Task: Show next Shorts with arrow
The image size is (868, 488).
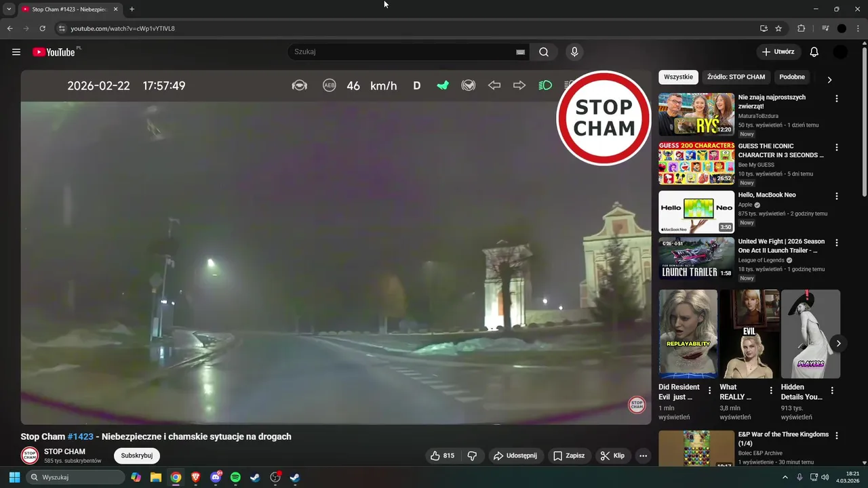Action: pos(838,344)
